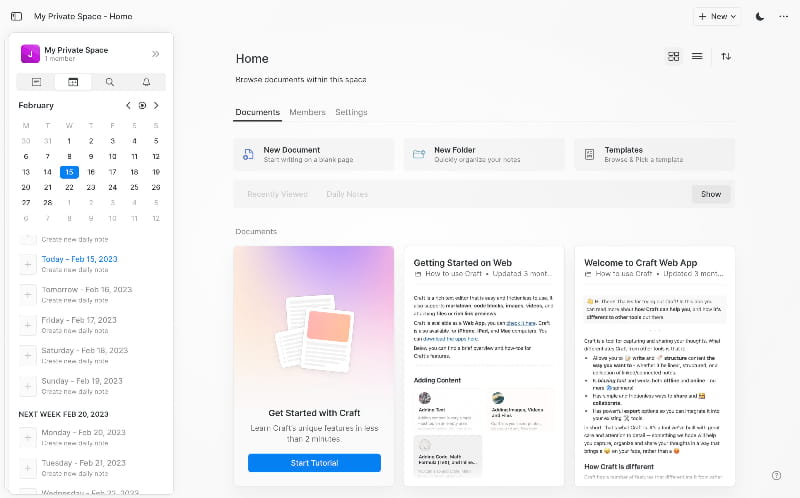800x498 pixels.
Task: Add daily note for Sunday Feb 19
Action: click(x=28, y=386)
